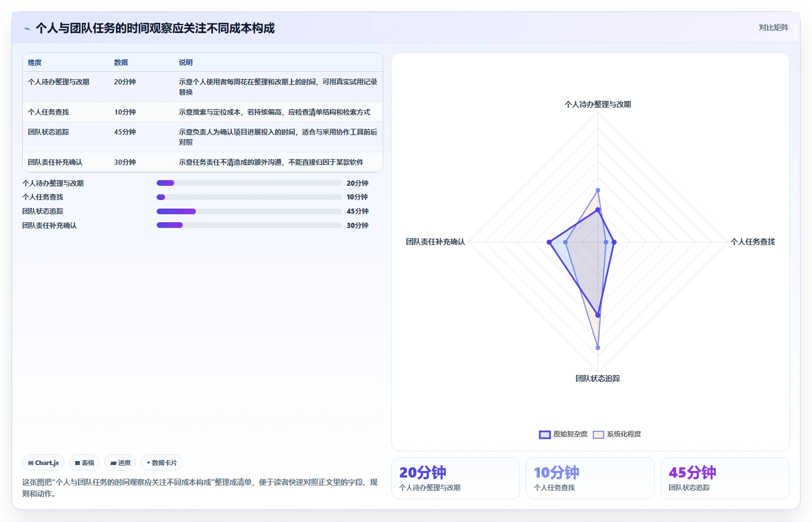Click the 30分钟 cell in the table

tap(125, 162)
